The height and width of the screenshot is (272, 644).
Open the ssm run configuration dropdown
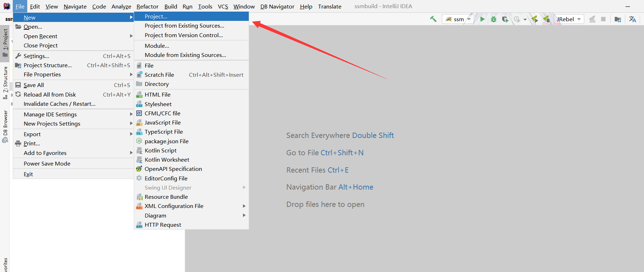point(458,19)
